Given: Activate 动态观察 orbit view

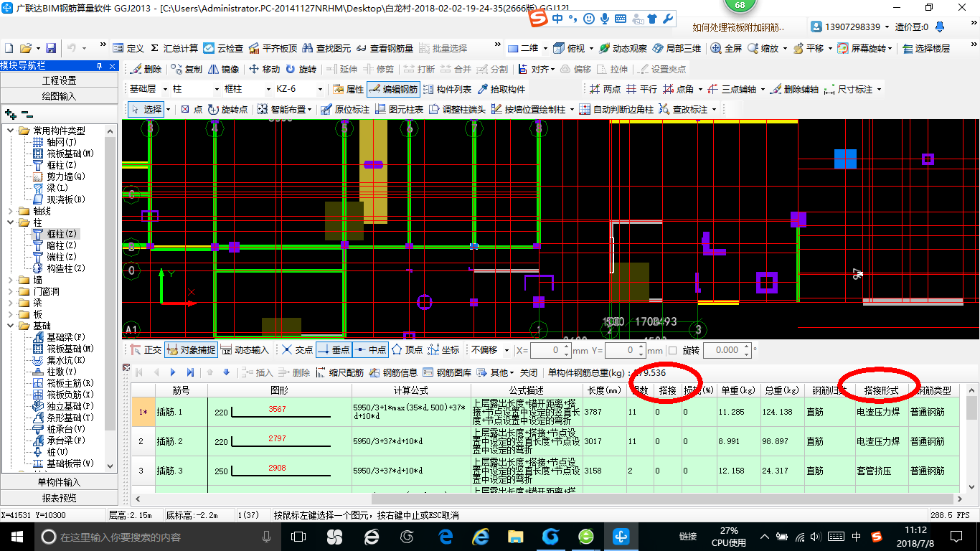Looking at the screenshot, I should pyautogui.click(x=623, y=48).
